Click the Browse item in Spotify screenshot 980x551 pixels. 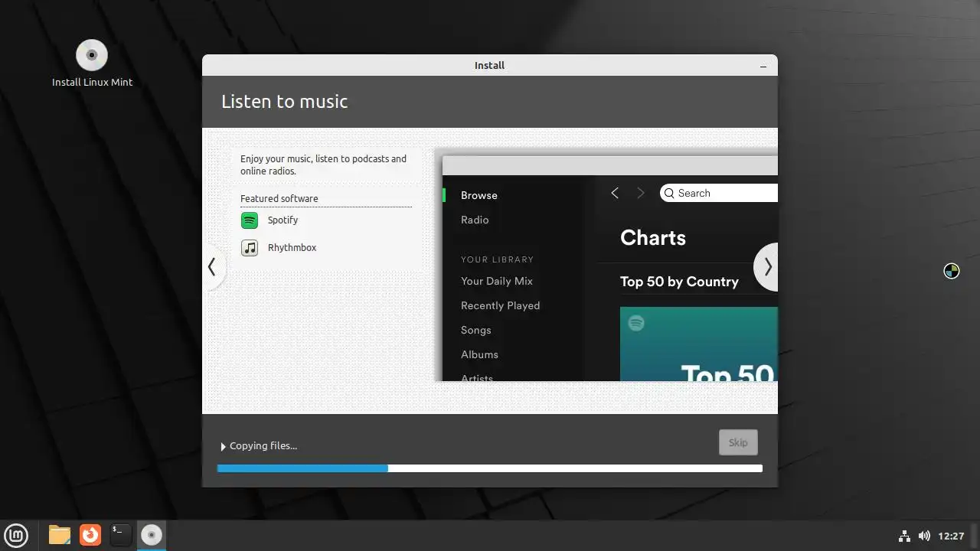pos(479,195)
